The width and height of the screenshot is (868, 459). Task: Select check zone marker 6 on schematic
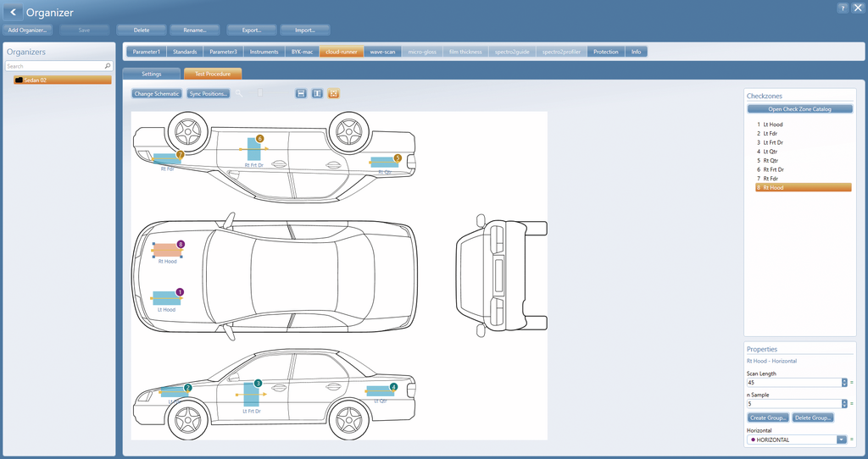tap(259, 139)
